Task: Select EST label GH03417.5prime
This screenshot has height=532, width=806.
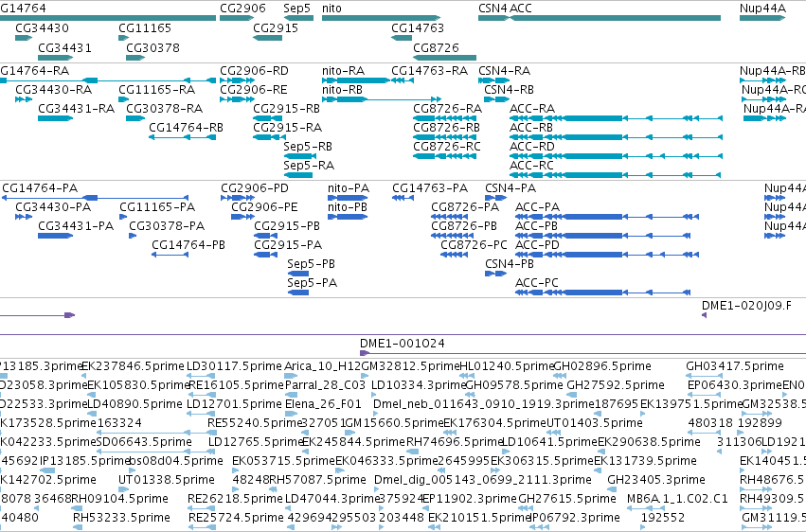Action: (735, 366)
